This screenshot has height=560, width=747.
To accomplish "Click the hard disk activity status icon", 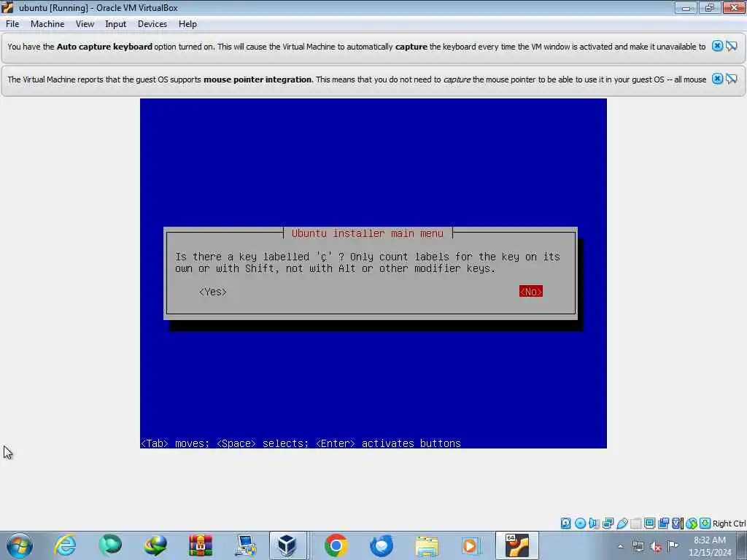I will click(565, 524).
